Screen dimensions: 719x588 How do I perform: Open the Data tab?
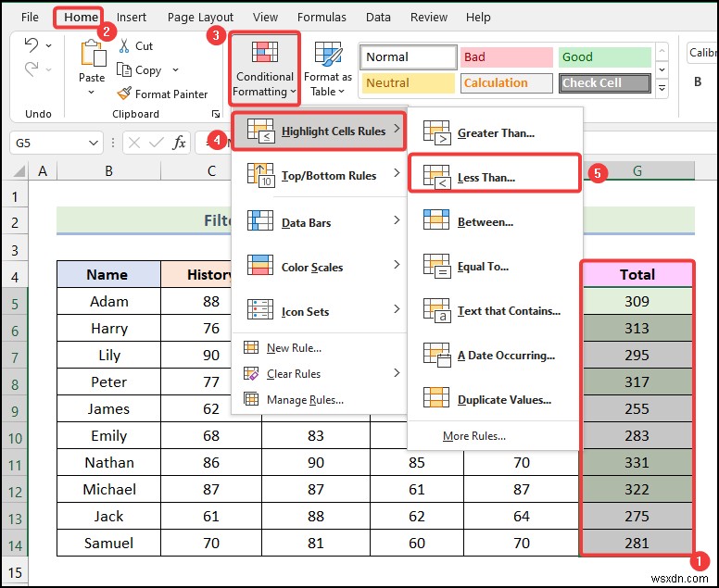[x=378, y=18]
